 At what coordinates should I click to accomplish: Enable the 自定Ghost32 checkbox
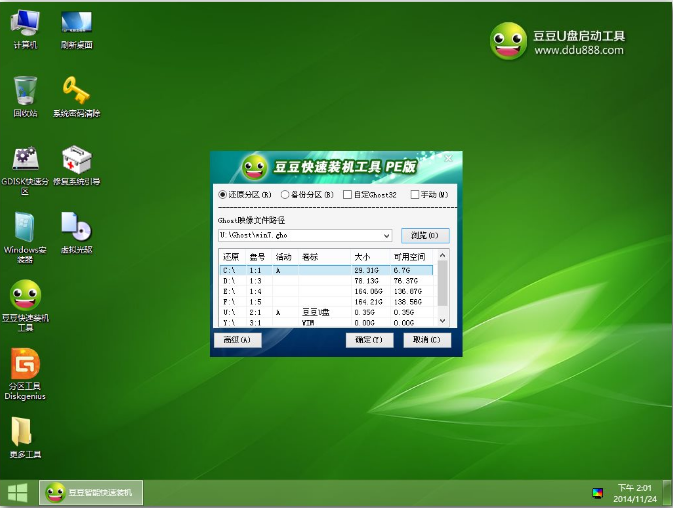coord(347,194)
